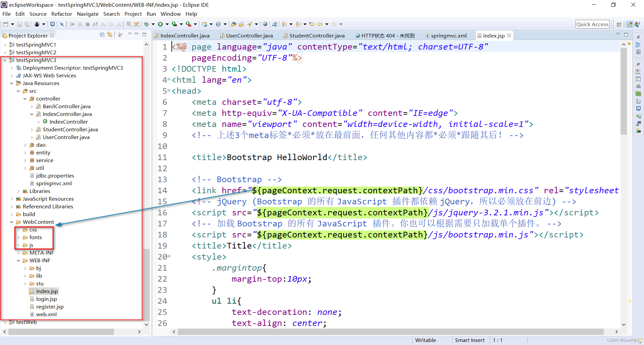Open Project Explorer View Menu triangle
Viewport: 644px width, 345px height.
(129, 34)
